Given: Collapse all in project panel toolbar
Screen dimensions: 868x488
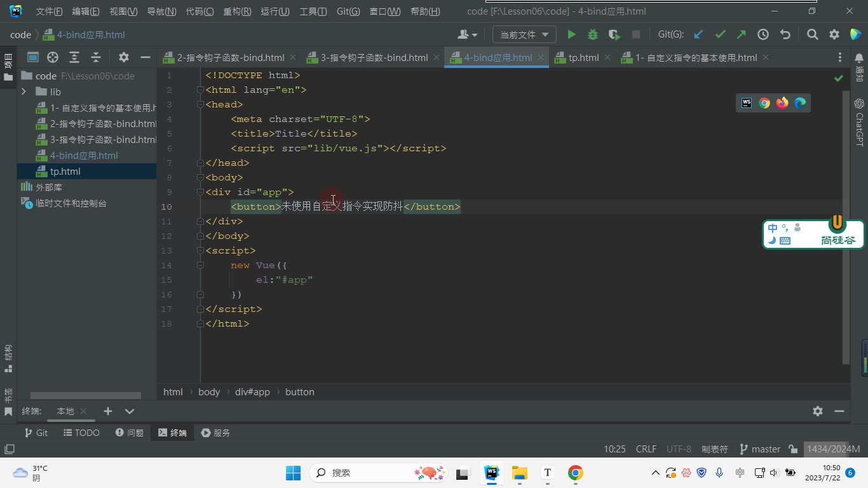Looking at the screenshot, I should coord(96,57).
